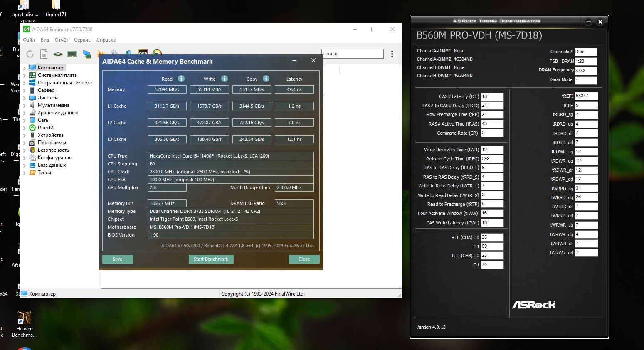Select the Конфигурация item label in the tree
The height and width of the screenshot is (350, 644).
(54, 158)
